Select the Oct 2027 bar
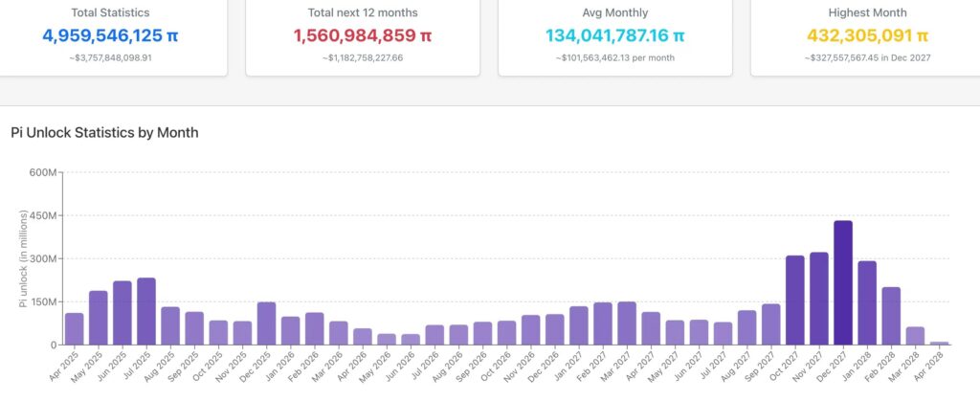The height and width of the screenshot is (401, 980). click(795, 301)
